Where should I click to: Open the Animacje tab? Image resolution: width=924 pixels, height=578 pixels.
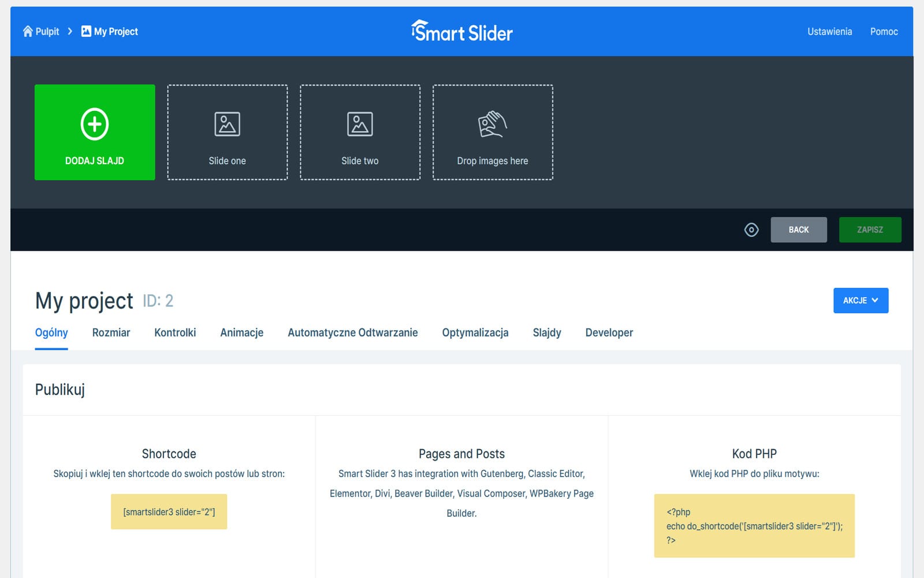click(x=241, y=333)
